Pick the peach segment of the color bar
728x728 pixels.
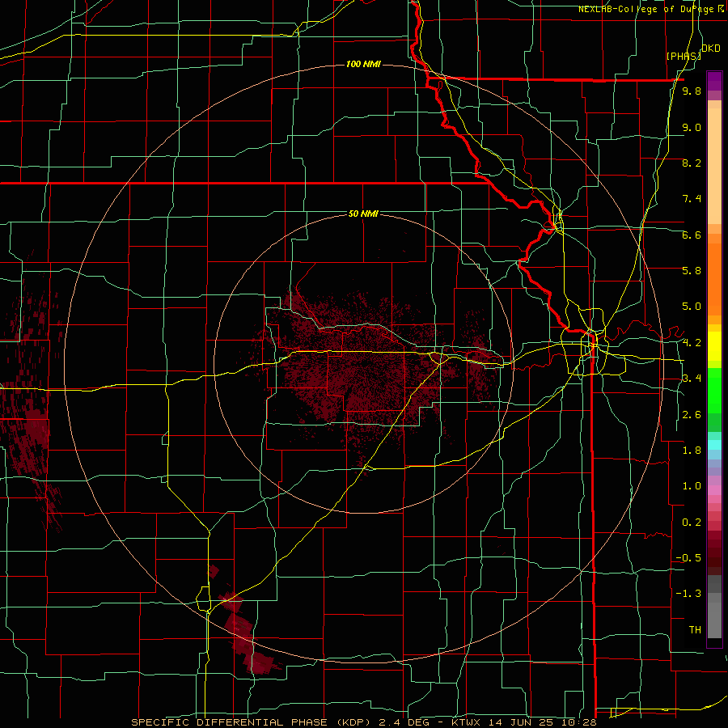(714, 163)
